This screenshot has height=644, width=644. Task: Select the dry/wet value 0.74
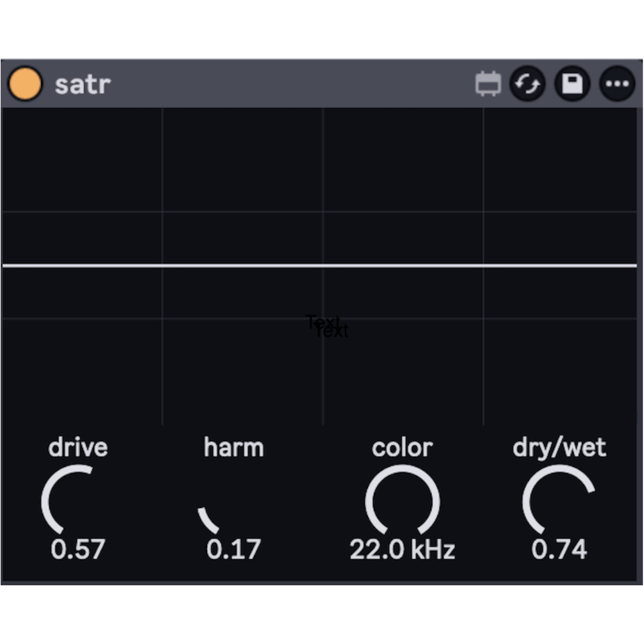point(559,549)
